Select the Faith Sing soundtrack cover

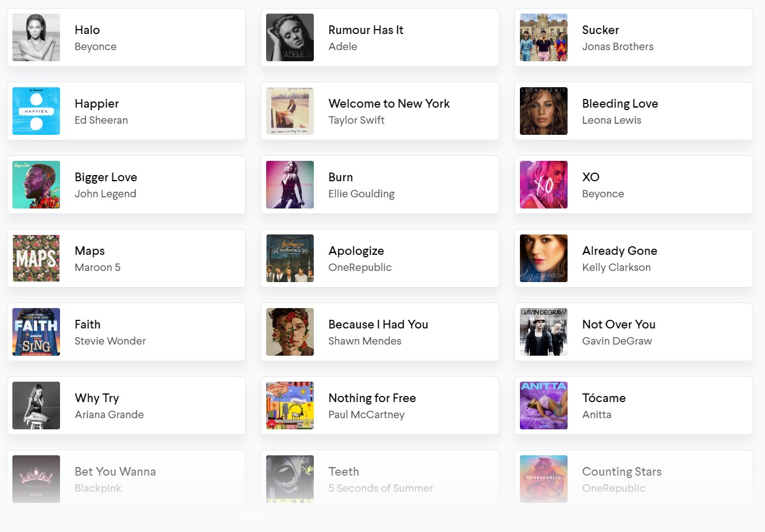36,332
